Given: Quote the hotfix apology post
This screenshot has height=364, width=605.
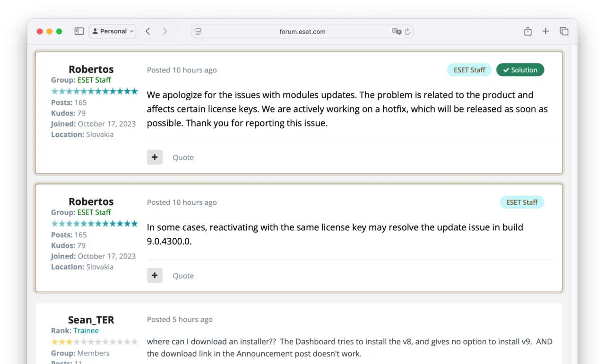Looking at the screenshot, I should click(x=183, y=158).
